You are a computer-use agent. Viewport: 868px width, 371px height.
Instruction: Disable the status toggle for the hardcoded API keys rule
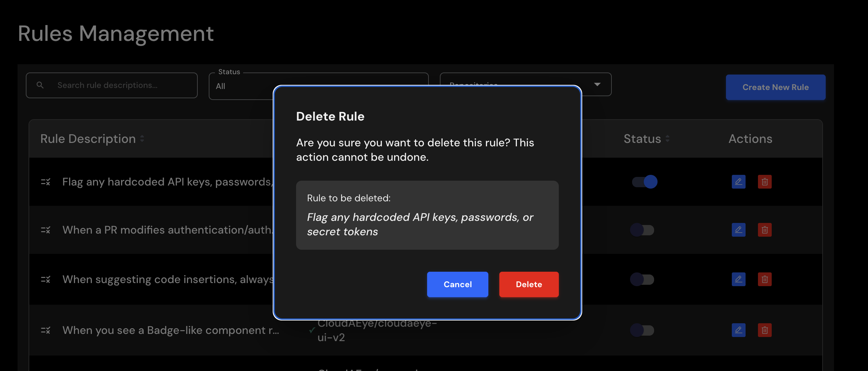[x=645, y=182]
